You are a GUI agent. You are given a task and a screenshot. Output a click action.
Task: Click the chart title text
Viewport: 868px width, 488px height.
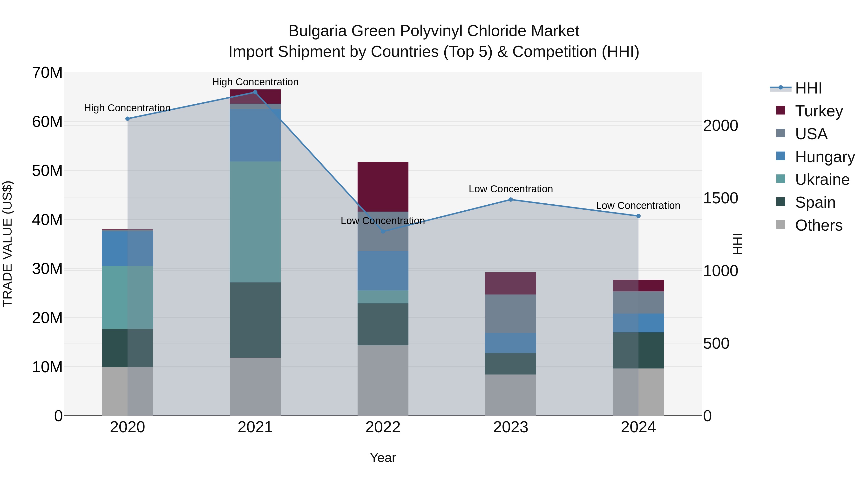pyautogui.click(x=434, y=41)
